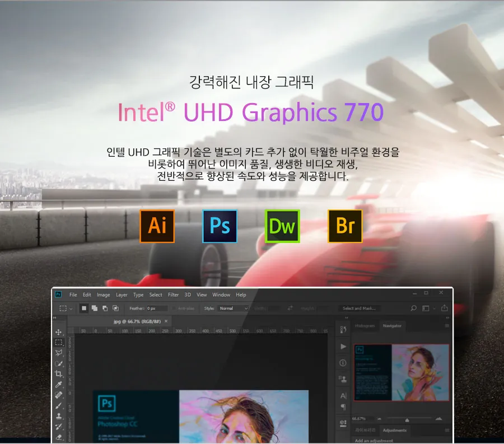Click the Photoshop Ps logo in title bar

pyautogui.click(x=58, y=294)
